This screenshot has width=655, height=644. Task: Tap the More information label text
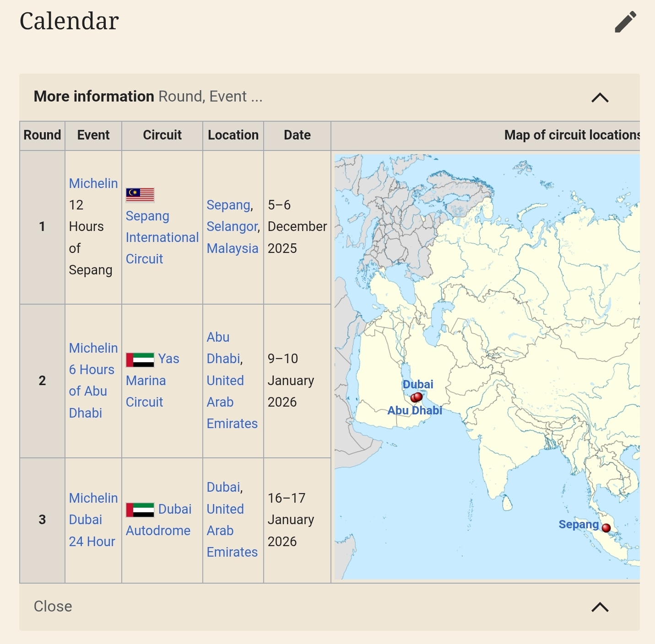coord(94,97)
